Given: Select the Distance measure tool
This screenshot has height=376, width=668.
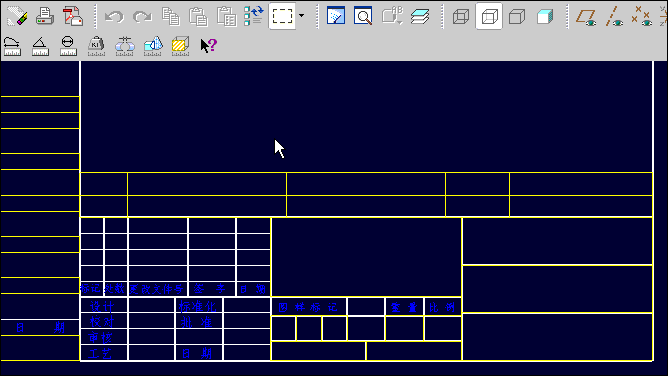Looking at the screenshot, I should pyautogui.click(x=12, y=46).
